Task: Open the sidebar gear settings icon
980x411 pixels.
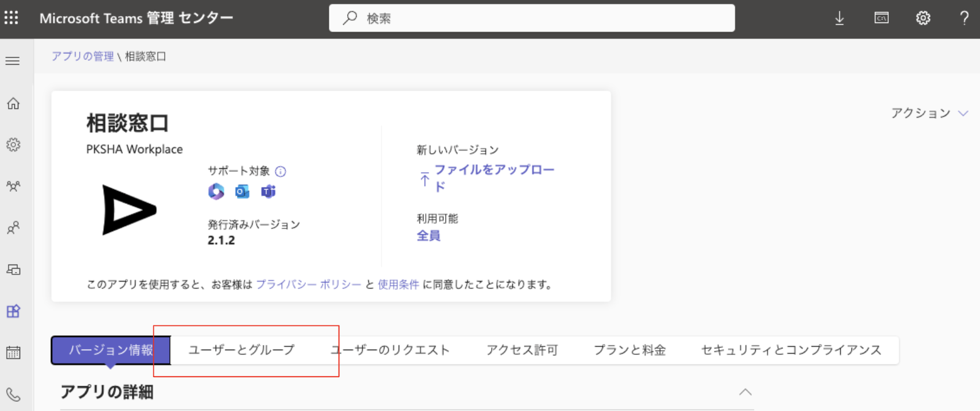Action: tap(13, 145)
